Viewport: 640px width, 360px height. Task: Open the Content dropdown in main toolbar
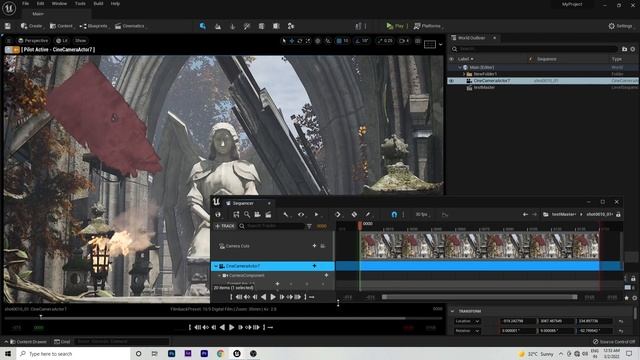[x=61, y=26]
